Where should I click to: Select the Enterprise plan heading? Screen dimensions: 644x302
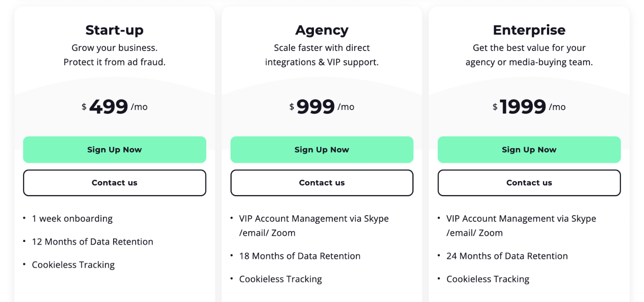click(x=529, y=30)
